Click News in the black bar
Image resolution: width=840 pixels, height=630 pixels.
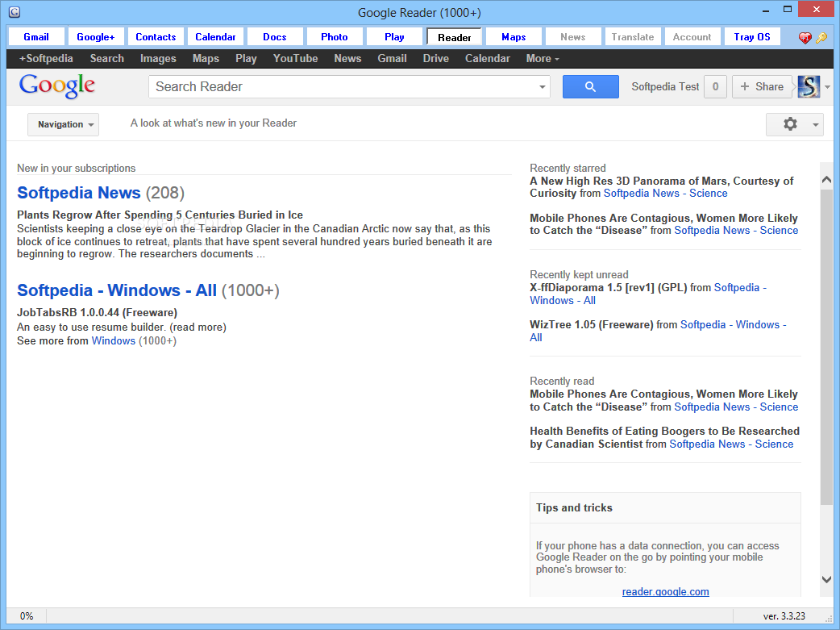(x=347, y=58)
